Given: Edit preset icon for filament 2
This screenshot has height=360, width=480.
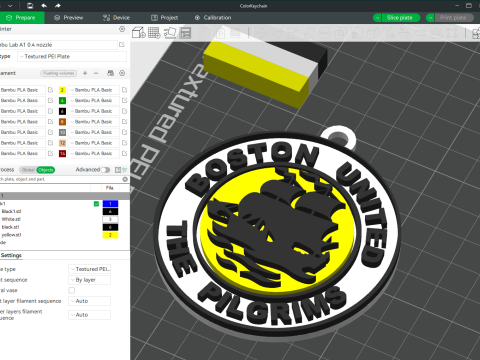Looking at the screenshot, I should (x=124, y=90).
